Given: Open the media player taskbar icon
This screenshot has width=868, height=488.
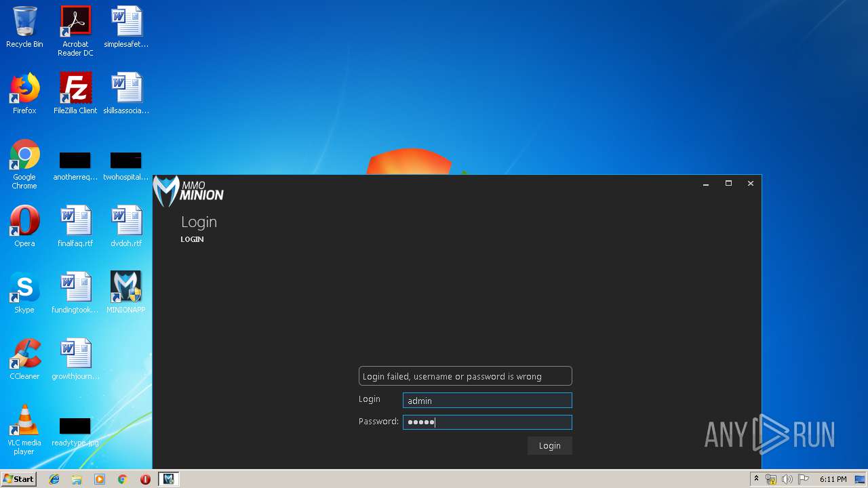Looking at the screenshot, I should point(100,479).
